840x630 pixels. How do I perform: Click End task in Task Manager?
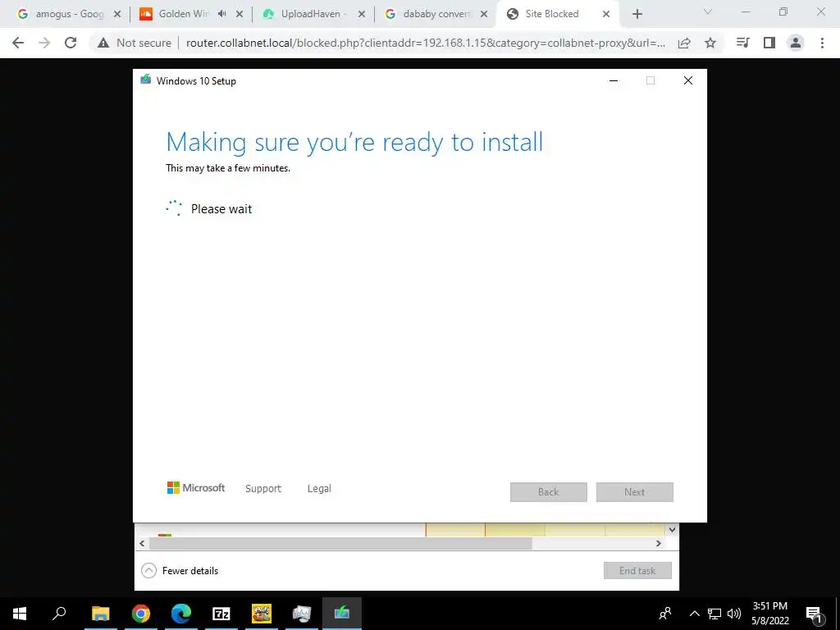pyautogui.click(x=637, y=571)
